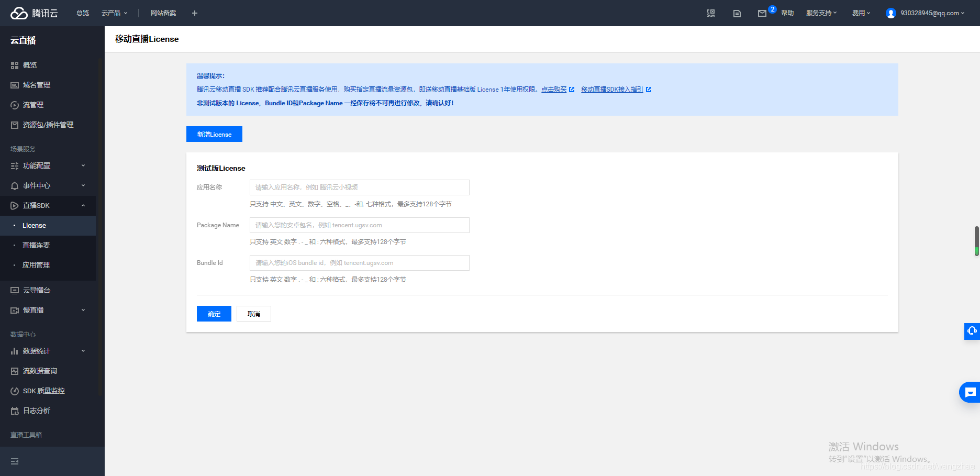Open the customer service headset widget
This screenshot has width=980, height=476.
(x=972, y=331)
